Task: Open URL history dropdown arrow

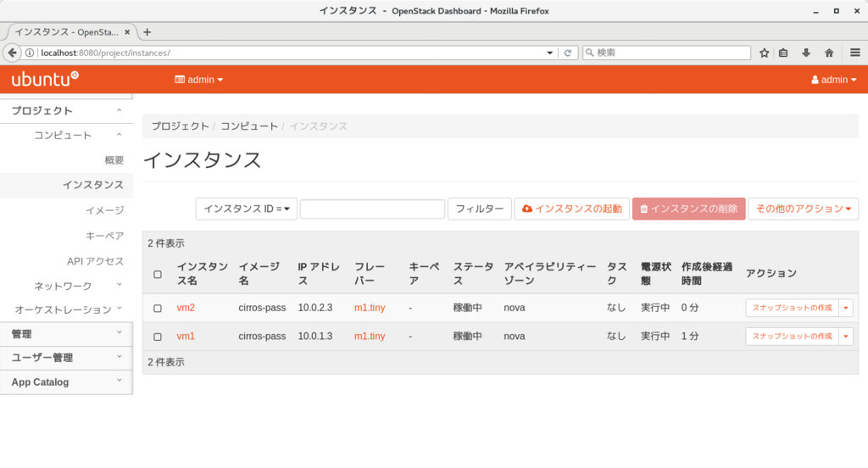Action: pos(549,53)
